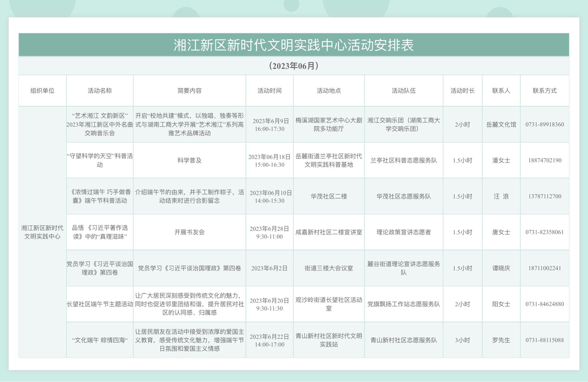Select the 理论政策宣讲志愿者 team cell
This screenshot has height=382, width=588.
click(x=404, y=232)
